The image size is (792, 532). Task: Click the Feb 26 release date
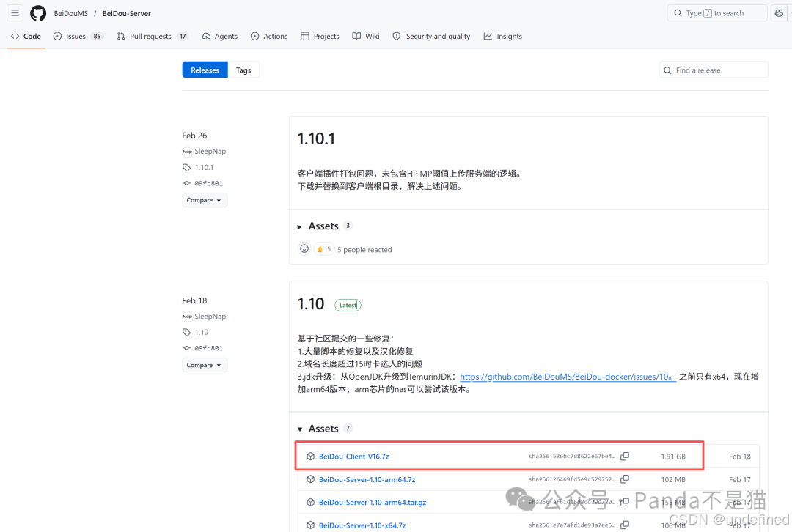pos(194,136)
